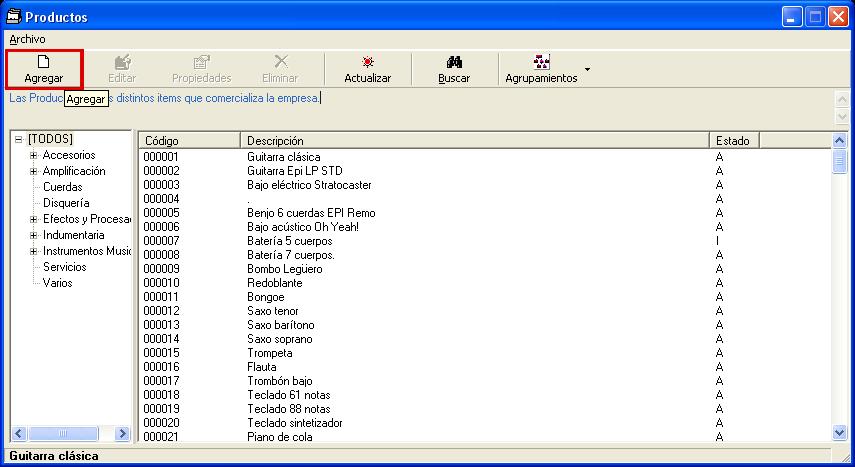Click the Eliminar X icon
855x467 pixels.
pyautogui.click(x=280, y=62)
